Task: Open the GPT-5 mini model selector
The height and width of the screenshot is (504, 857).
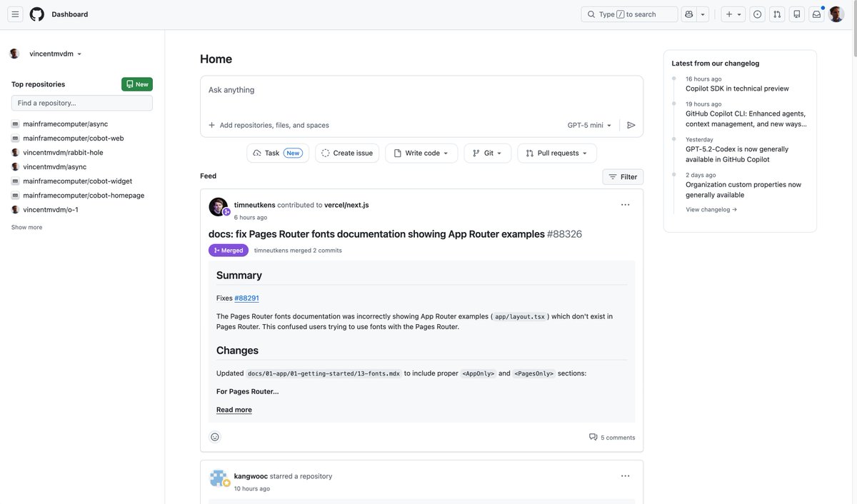Action: (x=590, y=125)
